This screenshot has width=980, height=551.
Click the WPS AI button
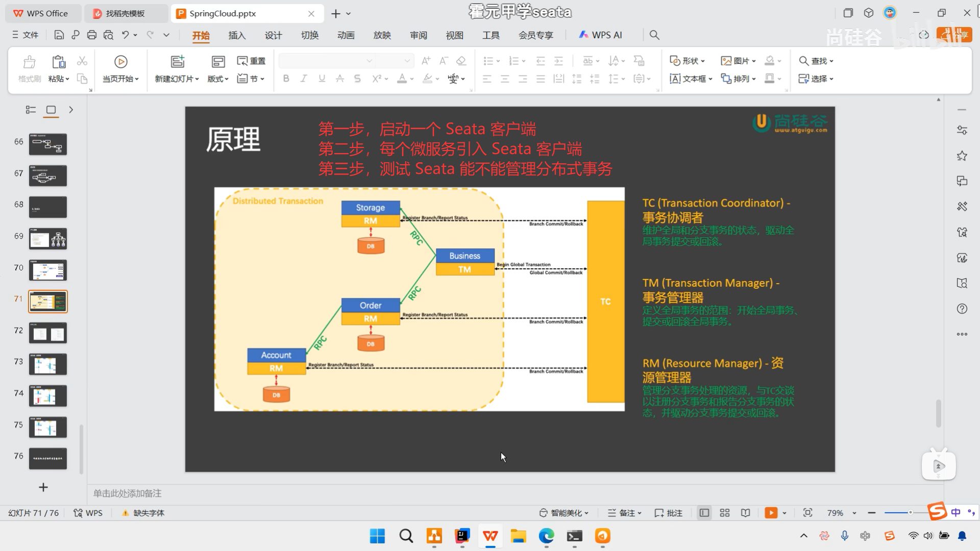[601, 35]
